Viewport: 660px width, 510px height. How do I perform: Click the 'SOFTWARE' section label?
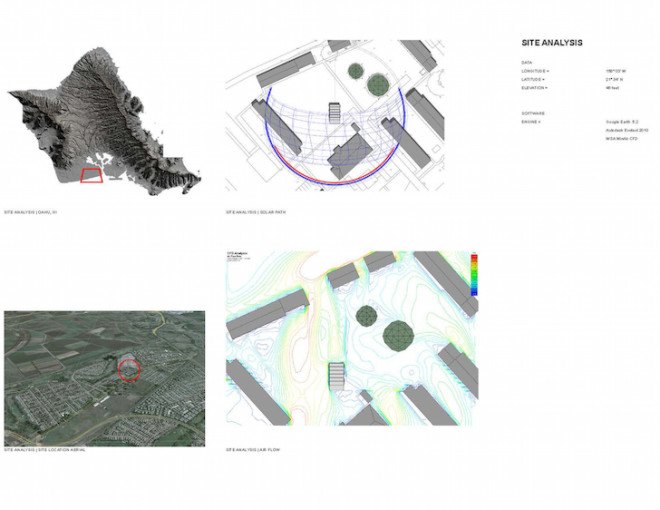533,114
